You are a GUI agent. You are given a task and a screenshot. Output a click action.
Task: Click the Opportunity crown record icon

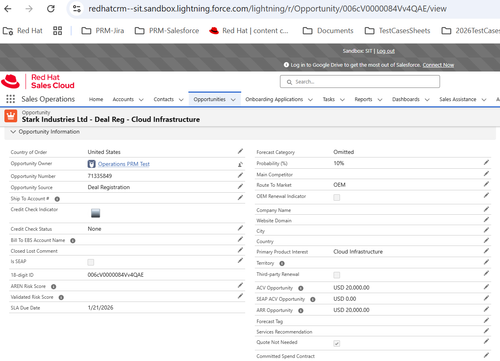click(11, 116)
